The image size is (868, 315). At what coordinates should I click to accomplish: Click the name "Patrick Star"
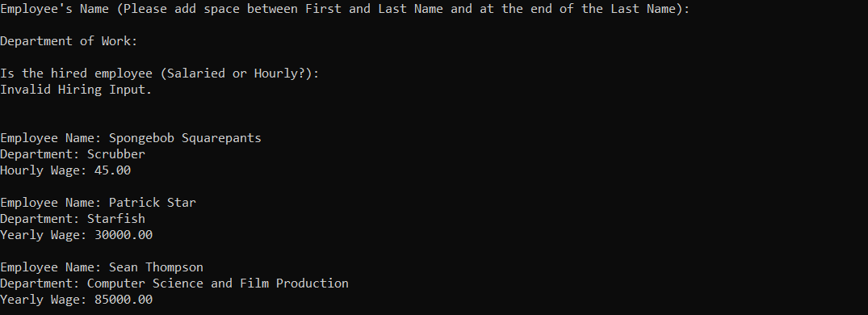(153, 203)
